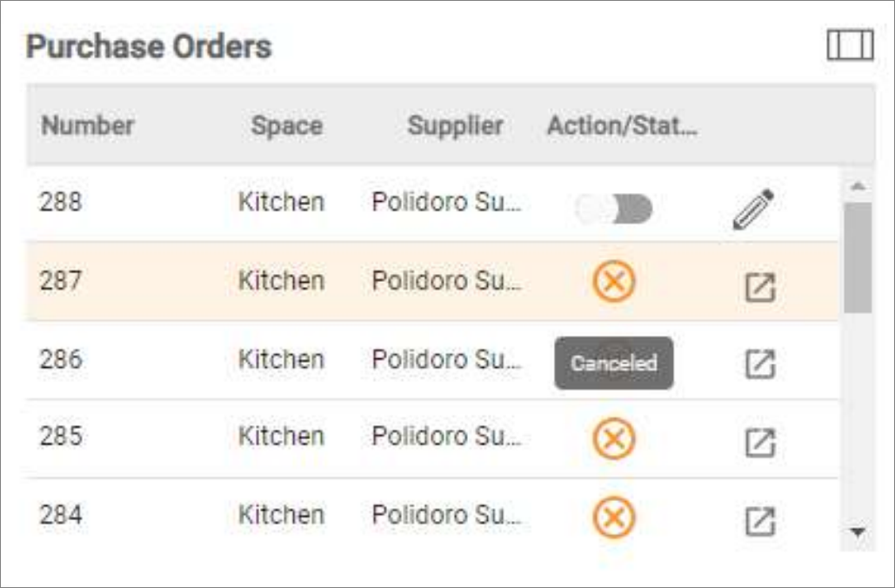Open purchase order 286 external link icon
Image resolution: width=895 pixels, height=588 pixels.
[x=760, y=364]
